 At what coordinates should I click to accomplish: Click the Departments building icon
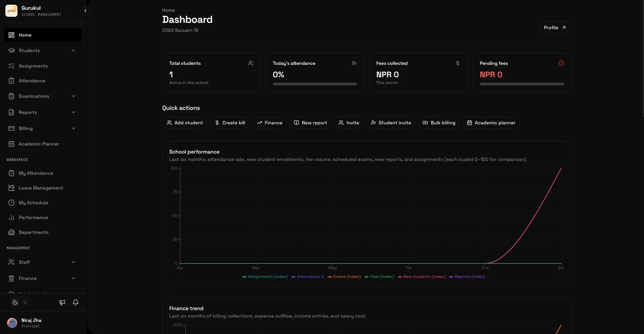tap(11, 232)
